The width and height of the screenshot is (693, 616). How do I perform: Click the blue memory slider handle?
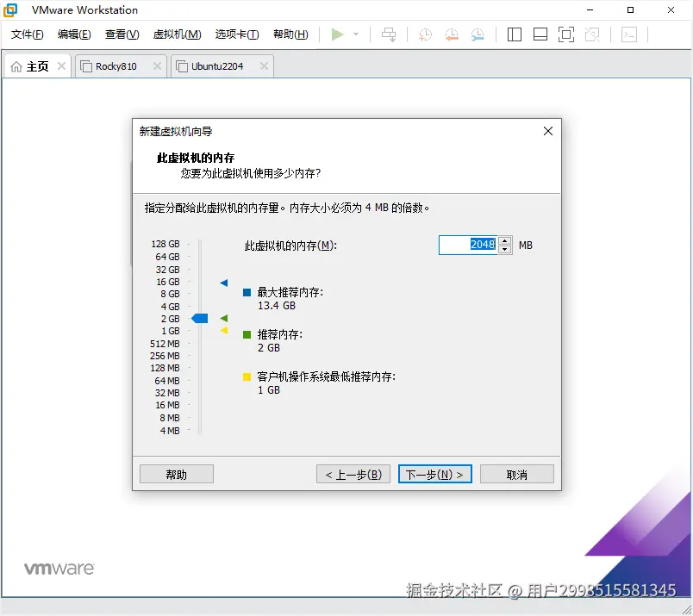(200, 318)
